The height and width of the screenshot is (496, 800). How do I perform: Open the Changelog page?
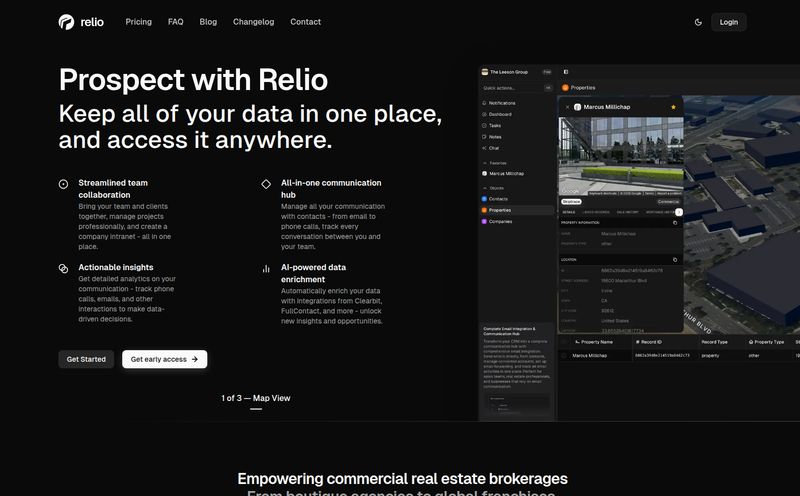pos(254,22)
